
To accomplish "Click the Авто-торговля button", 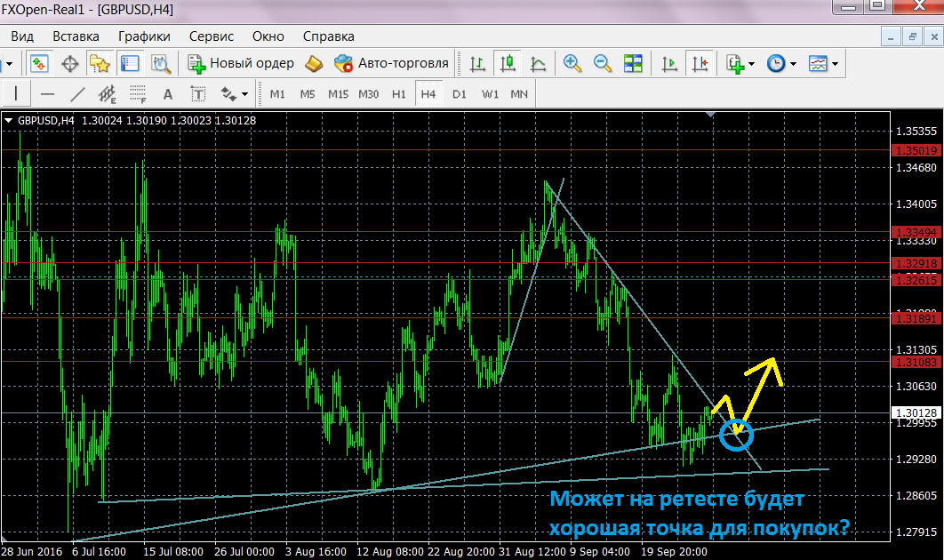I will click(391, 63).
